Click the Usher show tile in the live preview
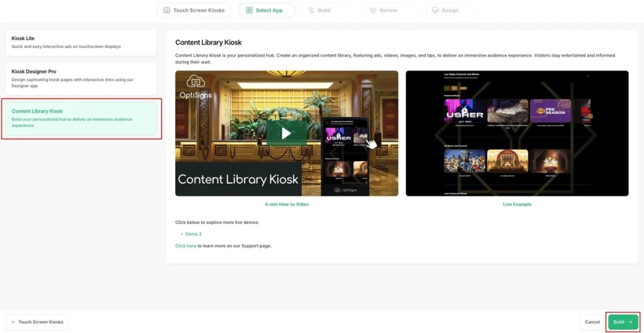Viewport: 644px width, 333px height. (x=464, y=111)
